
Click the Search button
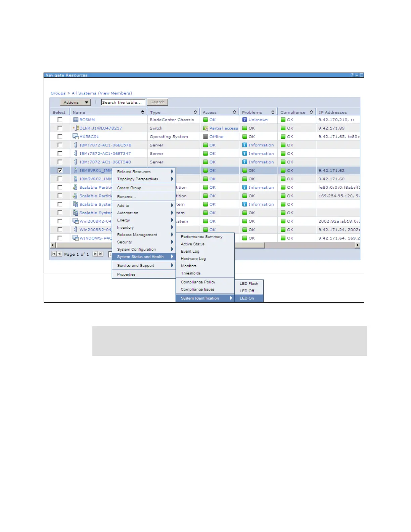pyautogui.click(x=157, y=102)
